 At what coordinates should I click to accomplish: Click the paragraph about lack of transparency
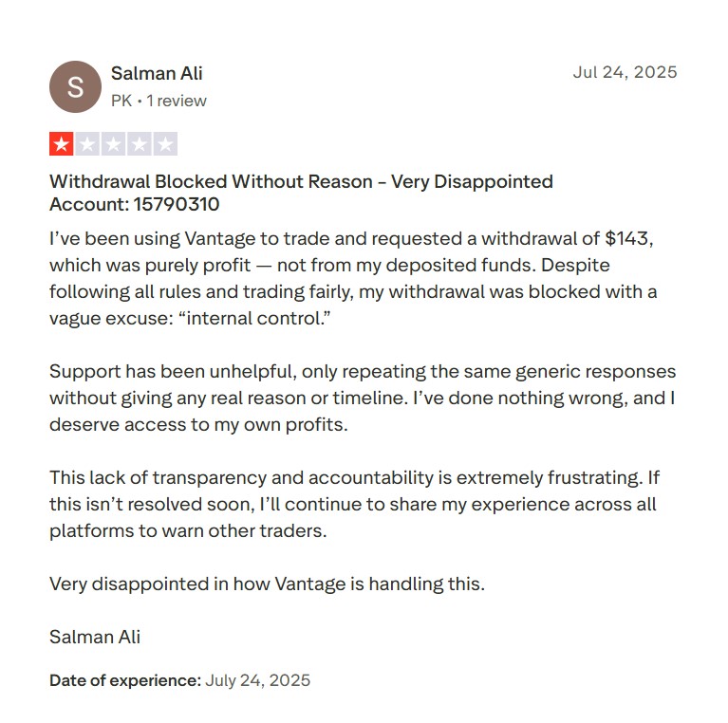pyautogui.click(x=355, y=504)
